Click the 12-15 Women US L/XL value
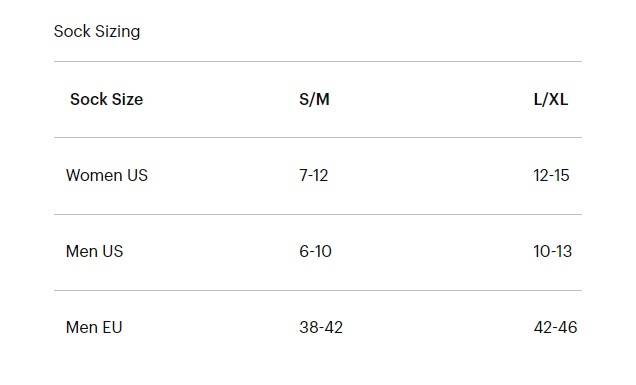The image size is (636, 385). click(x=551, y=175)
